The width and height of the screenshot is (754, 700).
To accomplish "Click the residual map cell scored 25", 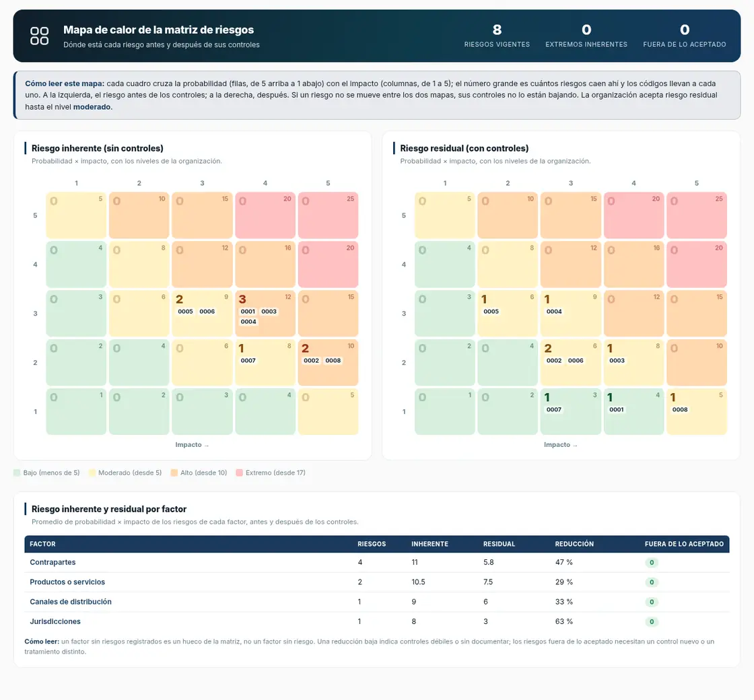I will [x=697, y=215].
